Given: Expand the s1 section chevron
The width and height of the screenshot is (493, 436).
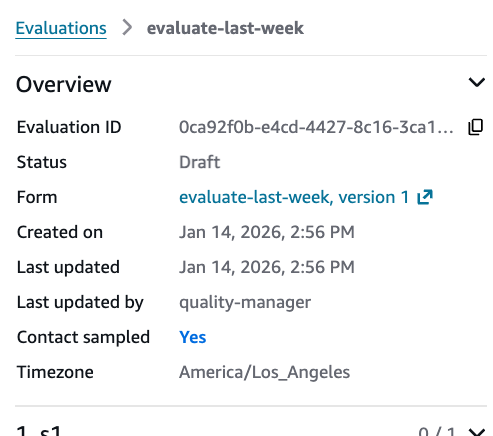Looking at the screenshot, I should 477,432.
